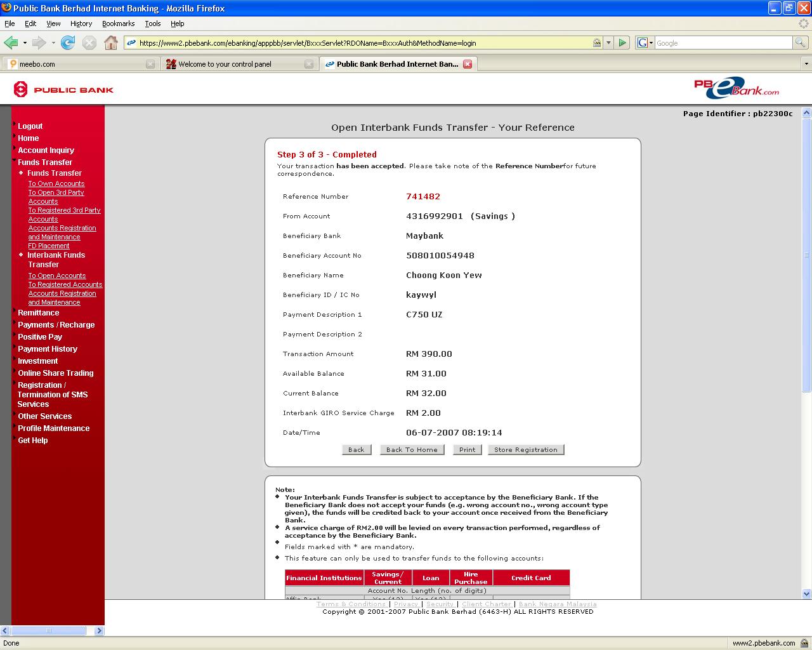Open the Tools menu
This screenshot has width=812, height=650.
point(153,23)
